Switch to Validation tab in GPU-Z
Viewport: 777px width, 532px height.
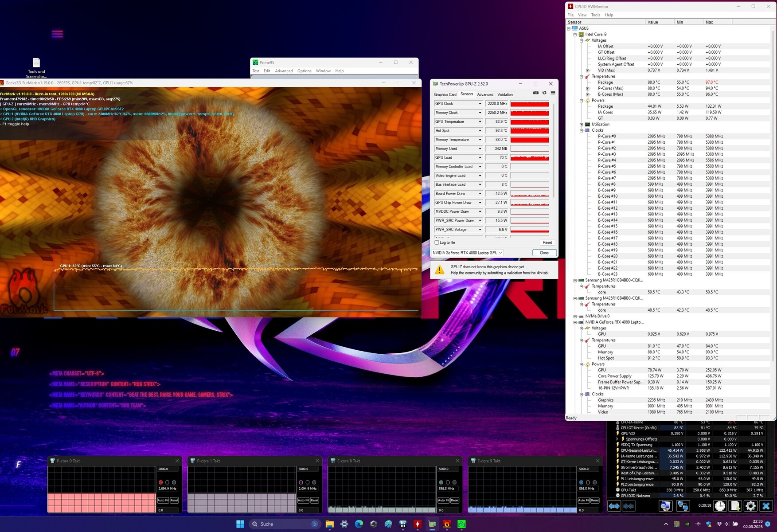(505, 94)
